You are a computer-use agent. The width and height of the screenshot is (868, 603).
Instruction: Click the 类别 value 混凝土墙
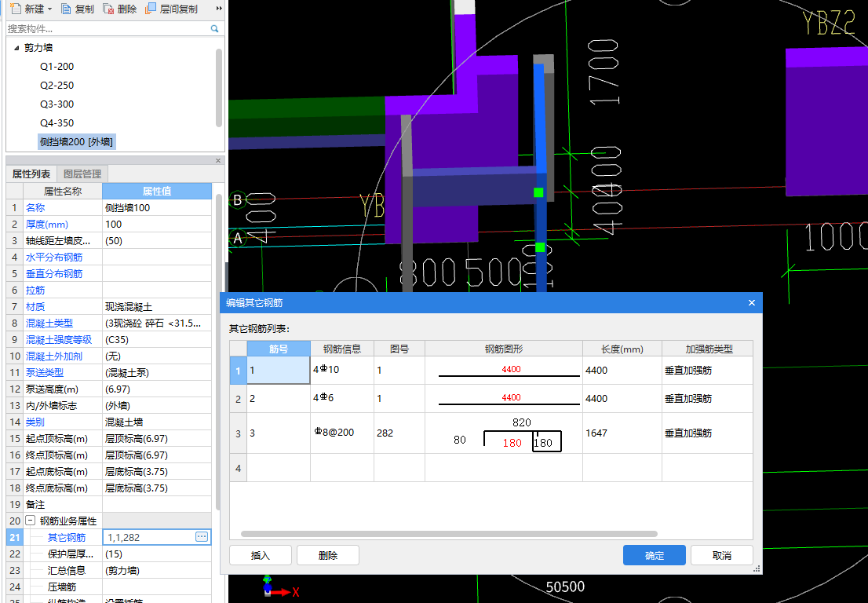point(157,422)
